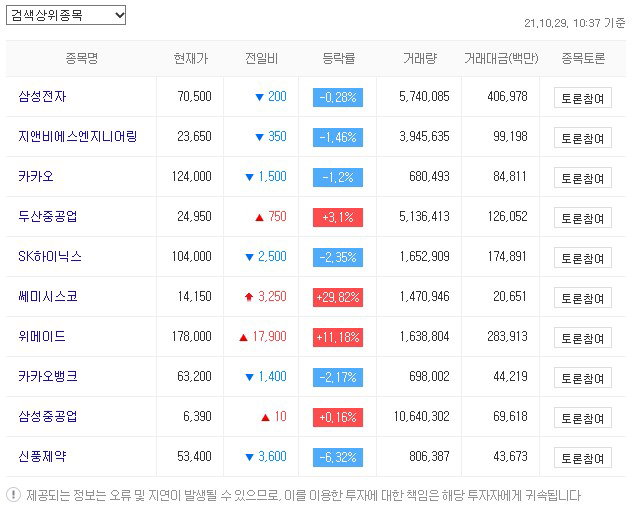This screenshot has width=637, height=511.
Task: Open the 신풍제약 stock link
Action: click(42, 457)
